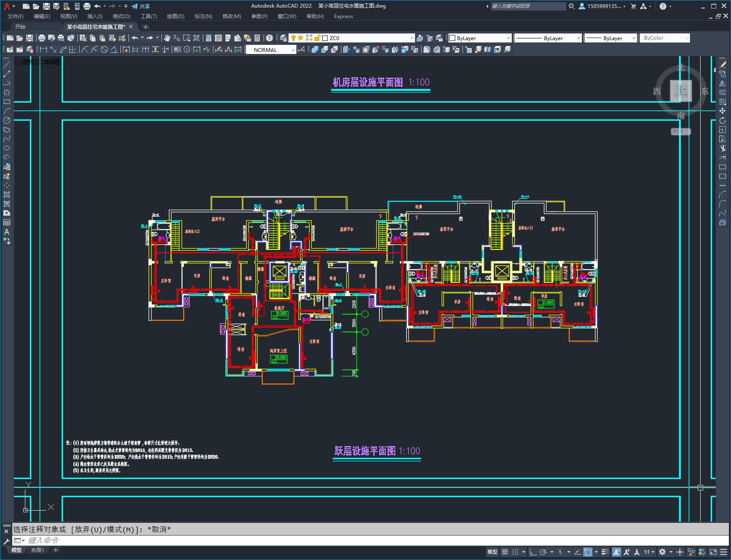
Task: Open the 绘图(D) menu
Action: coord(176,16)
